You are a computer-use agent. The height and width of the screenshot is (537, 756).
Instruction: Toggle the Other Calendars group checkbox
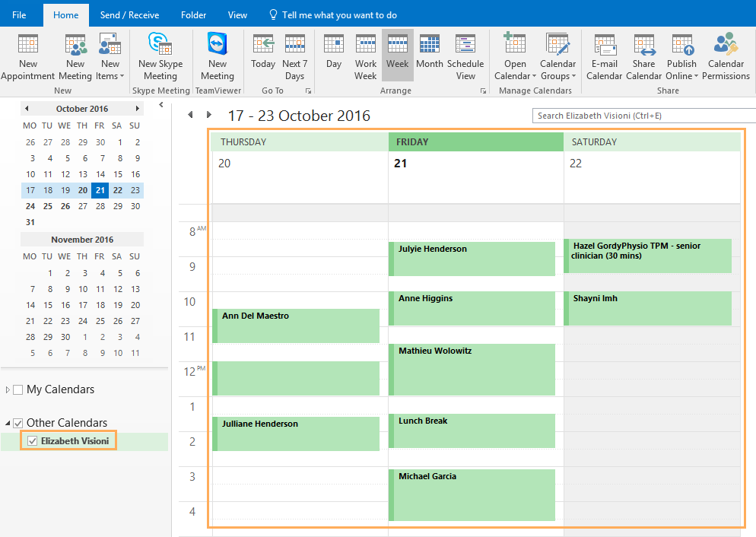click(18, 423)
